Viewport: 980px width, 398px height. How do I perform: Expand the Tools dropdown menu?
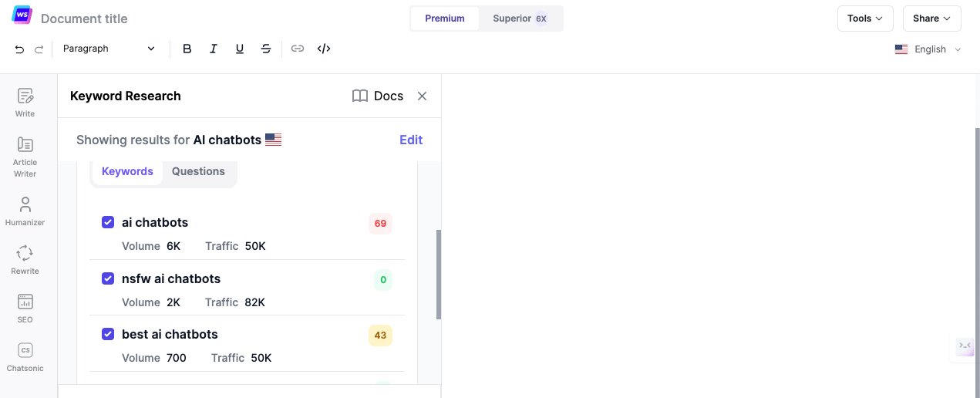tap(865, 19)
